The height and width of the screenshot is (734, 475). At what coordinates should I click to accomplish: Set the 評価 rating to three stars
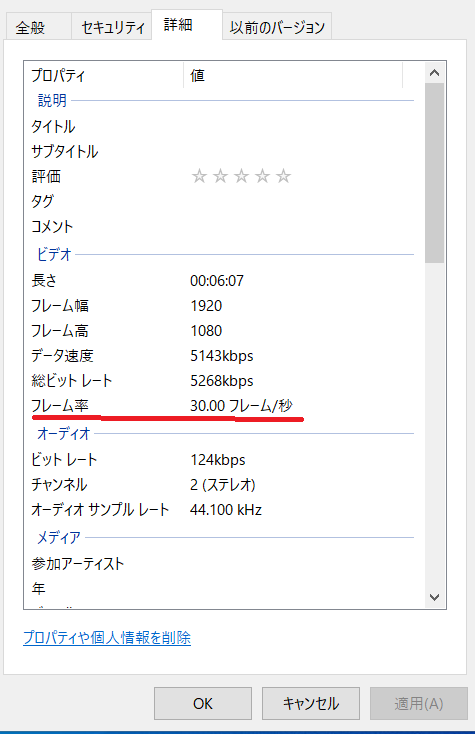pyautogui.click(x=241, y=176)
